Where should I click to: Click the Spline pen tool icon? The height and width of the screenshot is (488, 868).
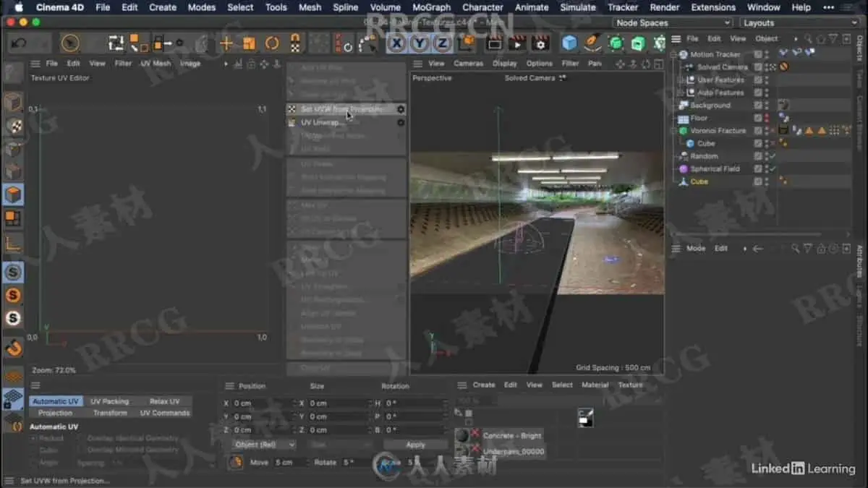tap(592, 43)
